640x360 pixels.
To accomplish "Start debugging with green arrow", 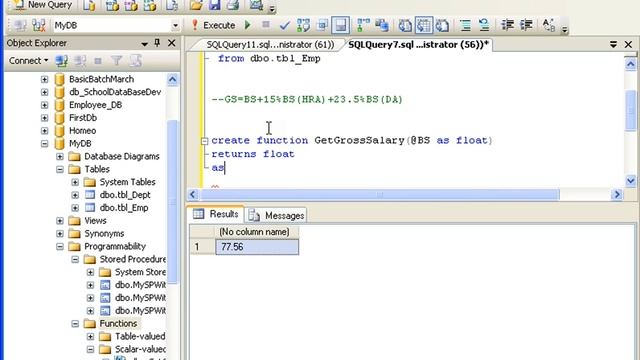I will [x=247, y=25].
